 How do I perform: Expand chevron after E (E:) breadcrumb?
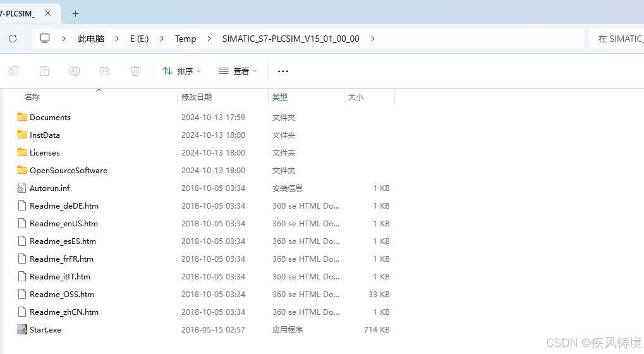point(162,39)
